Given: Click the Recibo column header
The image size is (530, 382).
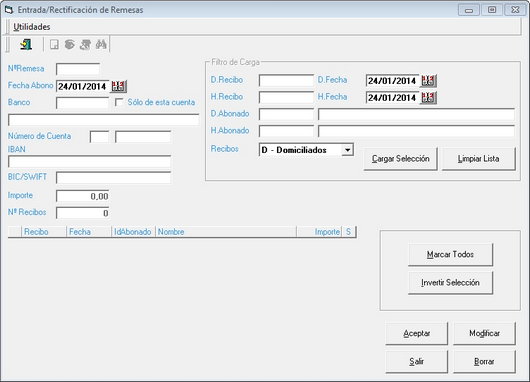Looking at the screenshot, I should click(44, 232).
